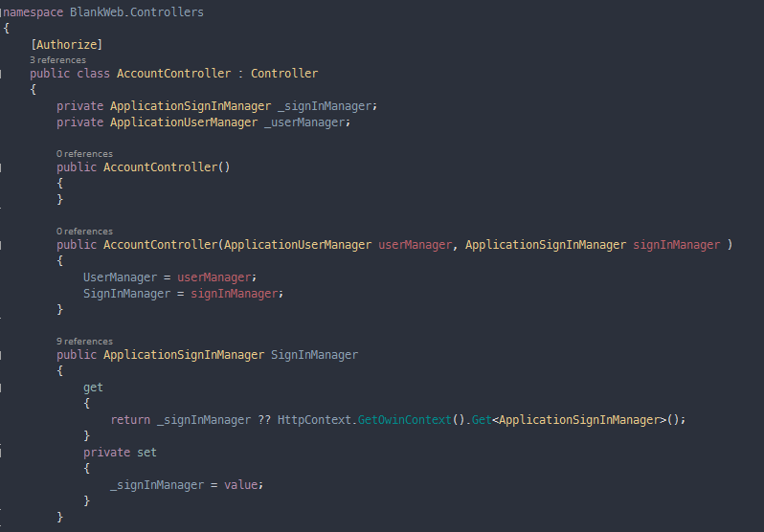Click "ApplicationSignInManager" inside the angle brackets

pos(579,419)
